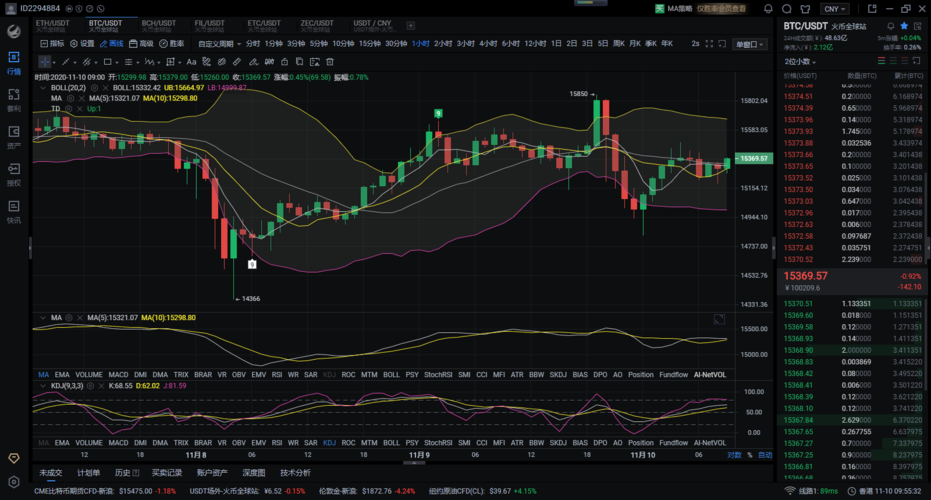Choose MACD in the KDJ pane indicator row
This screenshot has height=500, width=931.
click(x=118, y=443)
